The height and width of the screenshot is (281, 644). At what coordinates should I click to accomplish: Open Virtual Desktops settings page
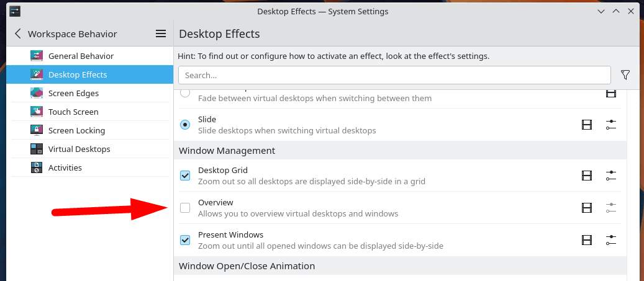point(79,149)
